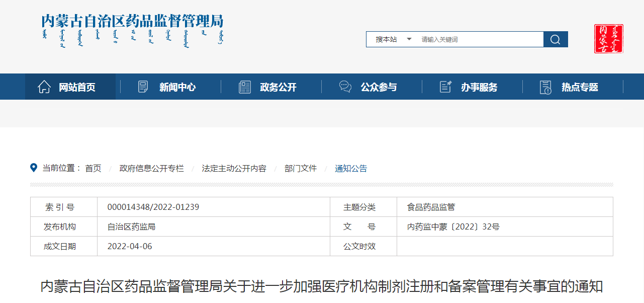Click document number 内药监中蒙〔2022〕32号

(x=453, y=227)
